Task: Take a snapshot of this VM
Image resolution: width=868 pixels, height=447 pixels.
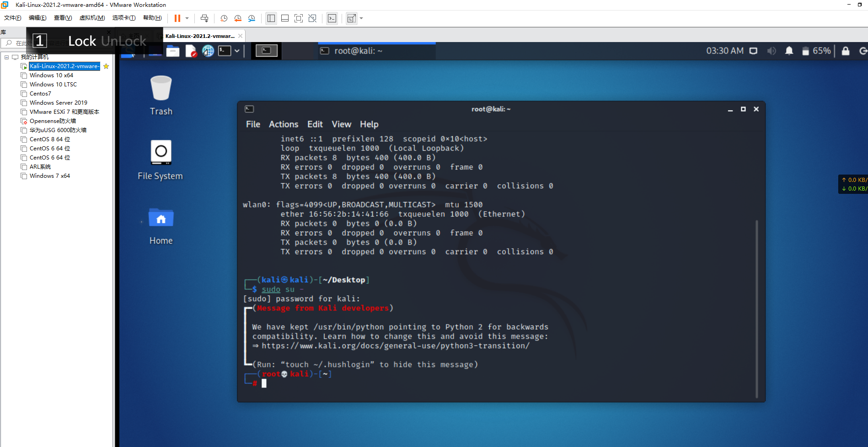Action: (224, 18)
